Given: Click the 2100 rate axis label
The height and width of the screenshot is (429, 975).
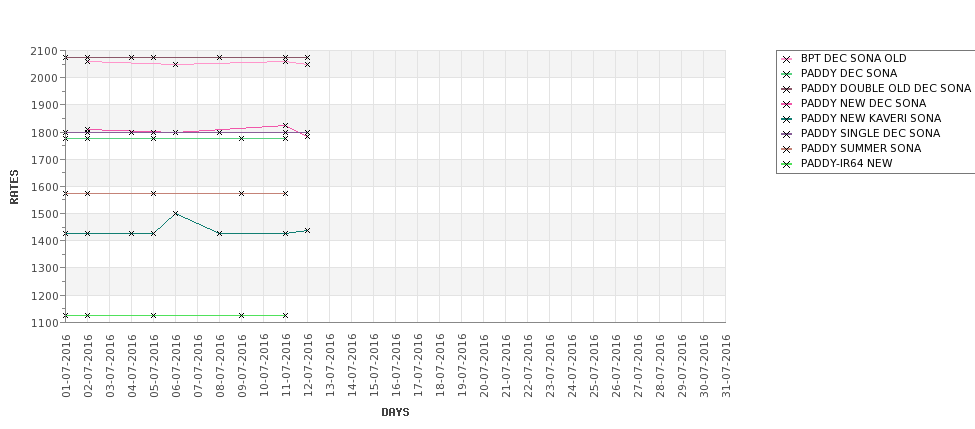Looking at the screenshot, I should 46,51.
